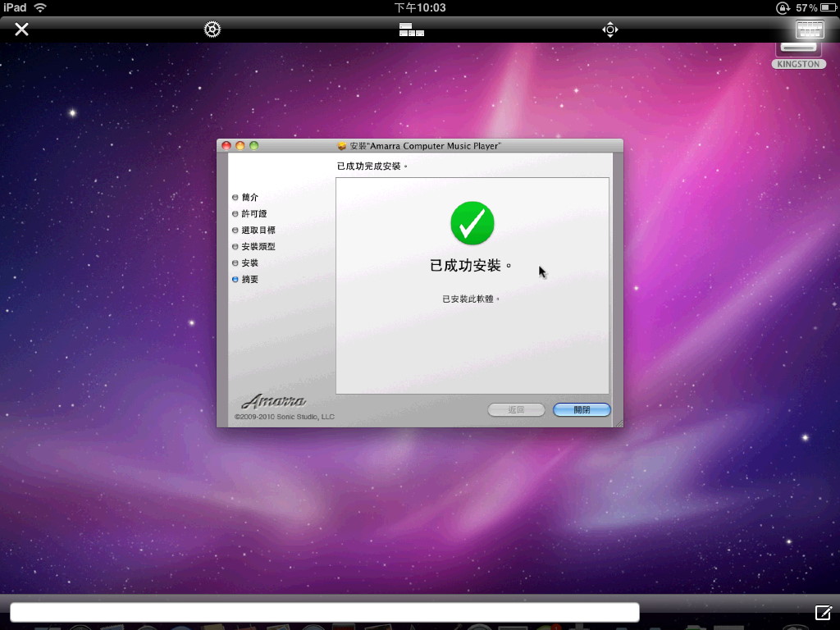The image size is (840, 630).
Task: Open remote desktop settings gear icon
Action: point(212,29)
